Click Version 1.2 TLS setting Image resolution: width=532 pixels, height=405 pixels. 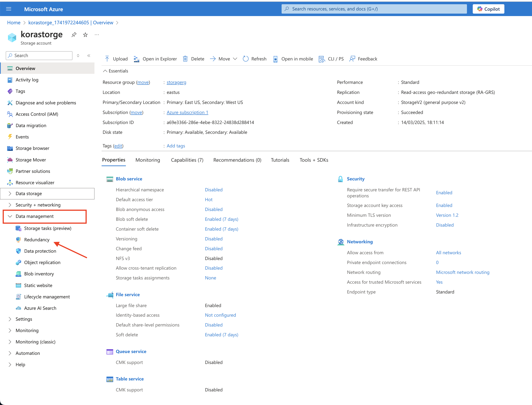coord(447,215)
